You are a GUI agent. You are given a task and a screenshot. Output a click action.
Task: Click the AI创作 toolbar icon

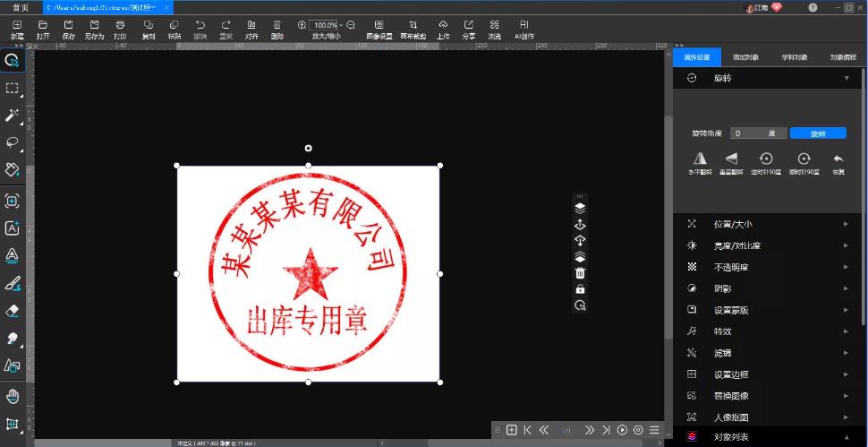[x=524, y=25]
